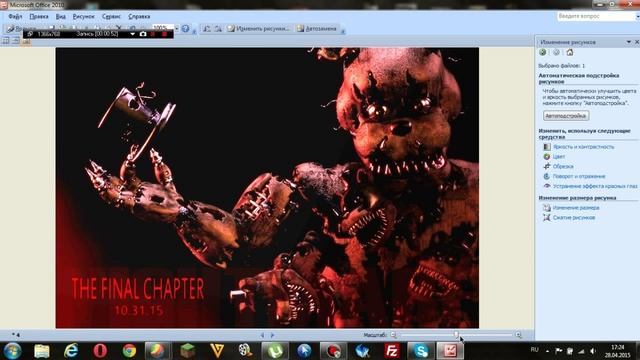
Task: Click the resize icon beside Изменение размера
Action: coord(547,208)
